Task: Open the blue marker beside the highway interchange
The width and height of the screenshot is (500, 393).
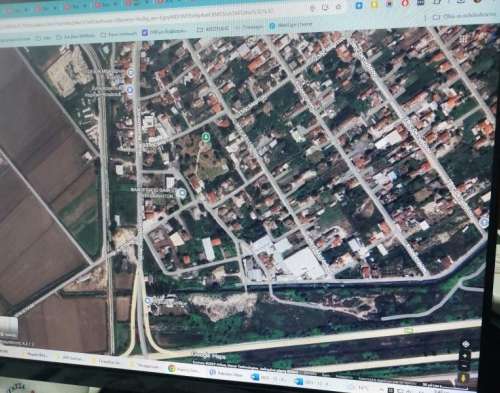Action: pos(148,300)
